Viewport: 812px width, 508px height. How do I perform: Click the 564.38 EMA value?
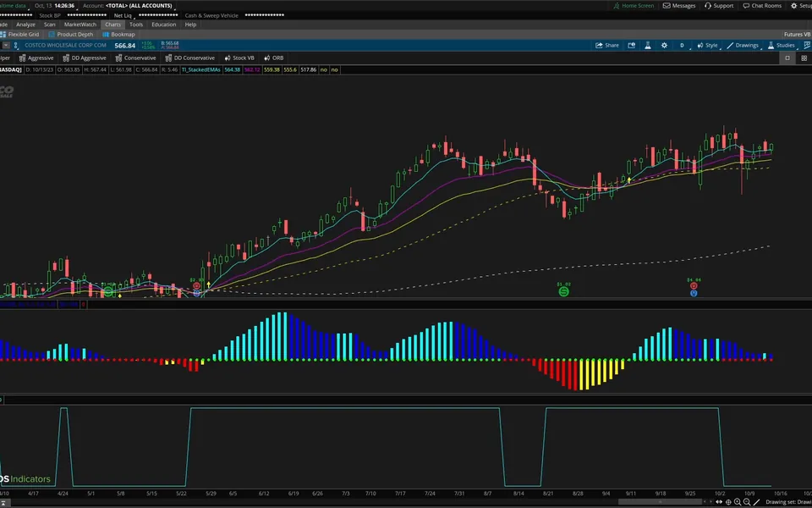[x=232, y=69]
